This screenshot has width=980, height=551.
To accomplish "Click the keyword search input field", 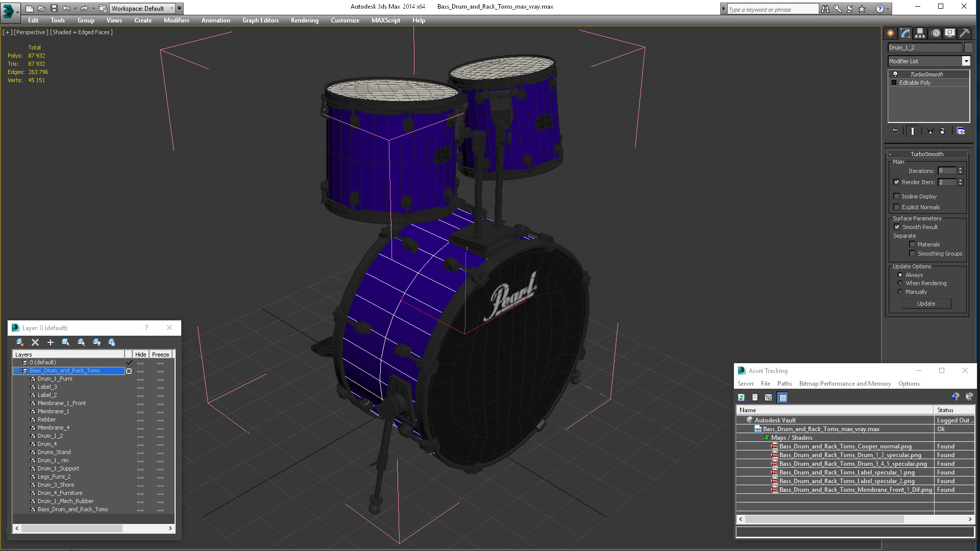I will [772, 9].
